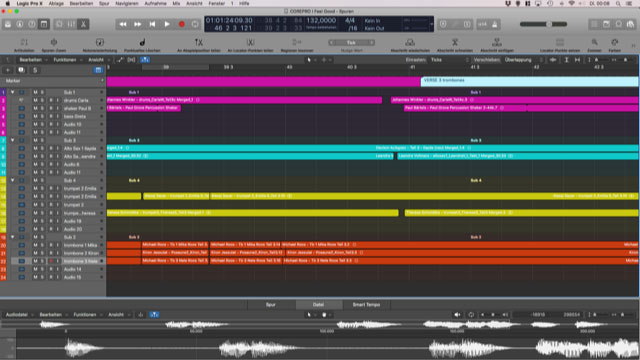Viewport: 640px width, 360px height.
Task: Toggle the blue Catch playhead button
Action: tap(145, 60)
